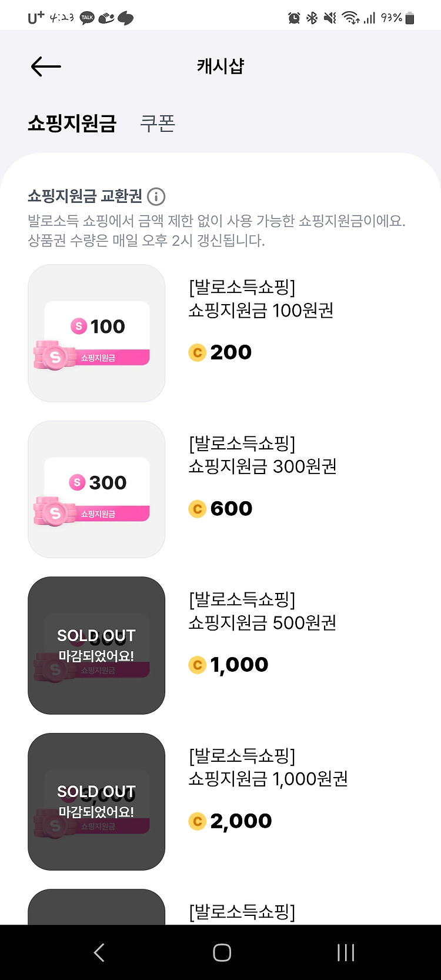Tap the sold out 500원권 thumbnail
This screenshot has width=441, height=980.
[96, 645]
